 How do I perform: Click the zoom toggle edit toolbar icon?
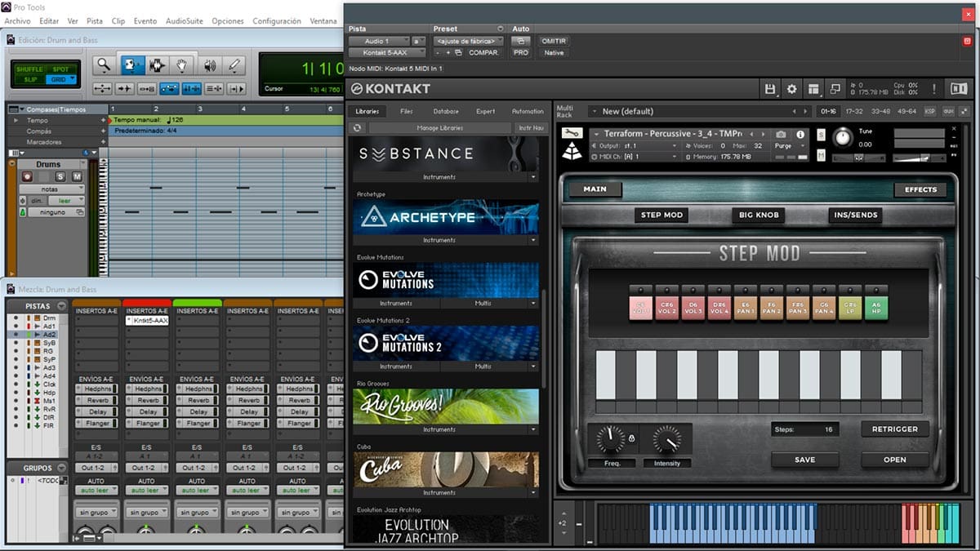[103, 89]
